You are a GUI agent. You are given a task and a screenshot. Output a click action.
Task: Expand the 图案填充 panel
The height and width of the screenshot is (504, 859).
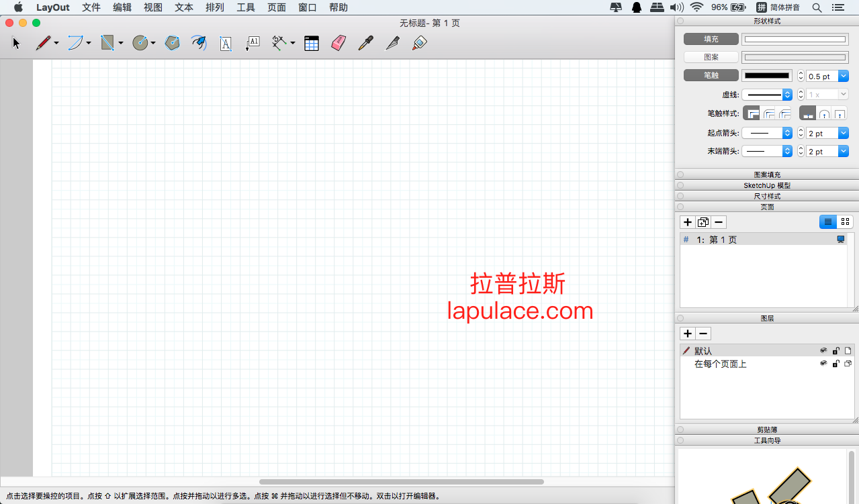(767, 174)
